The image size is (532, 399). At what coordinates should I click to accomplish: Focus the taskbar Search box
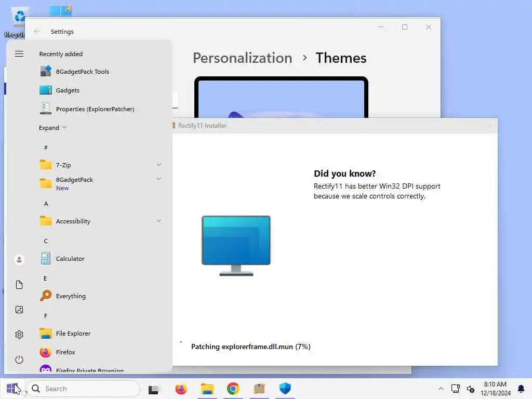pyautogui.click(x=84, y=389)
